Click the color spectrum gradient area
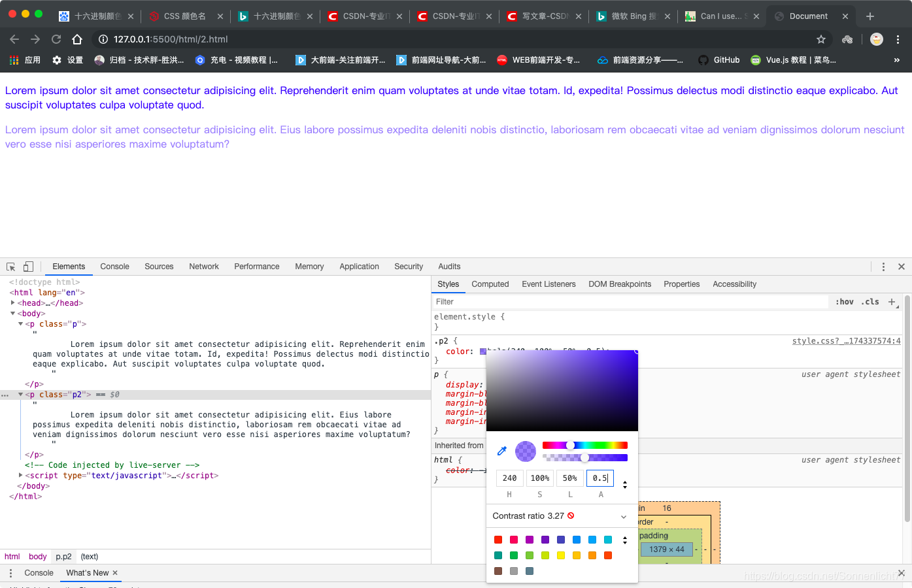This screenshot has width=912, height=588. click(x=562, y=391)
